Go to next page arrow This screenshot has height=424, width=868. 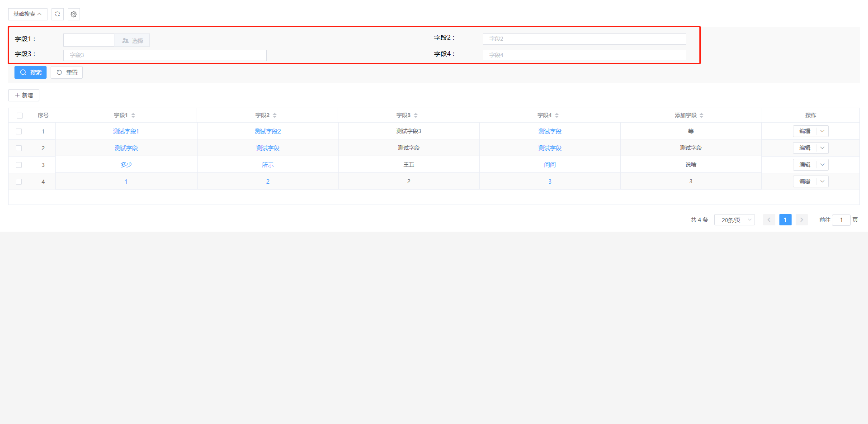tap(802, 220)
